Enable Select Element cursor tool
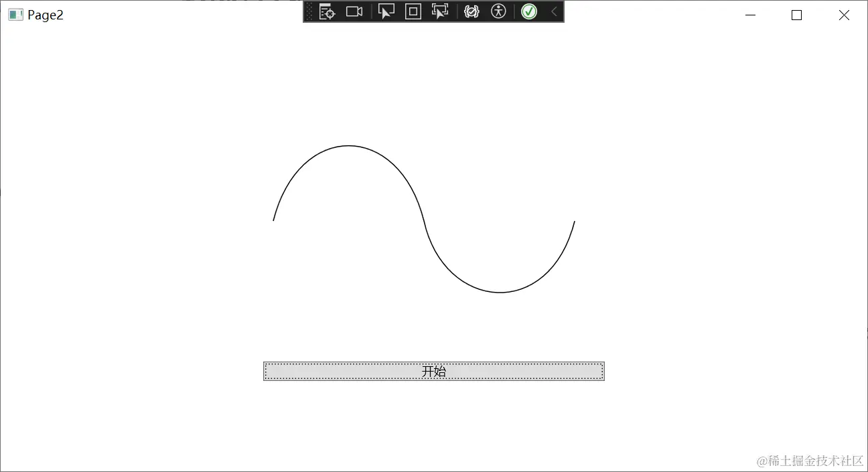Screen dimensions: 868x472 point(386,11)
